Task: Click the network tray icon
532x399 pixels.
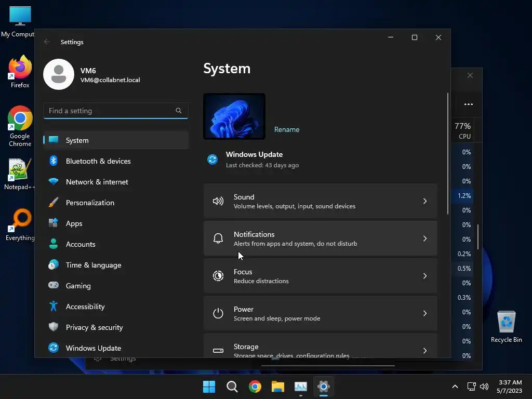Action: click(x=471, y=387)
